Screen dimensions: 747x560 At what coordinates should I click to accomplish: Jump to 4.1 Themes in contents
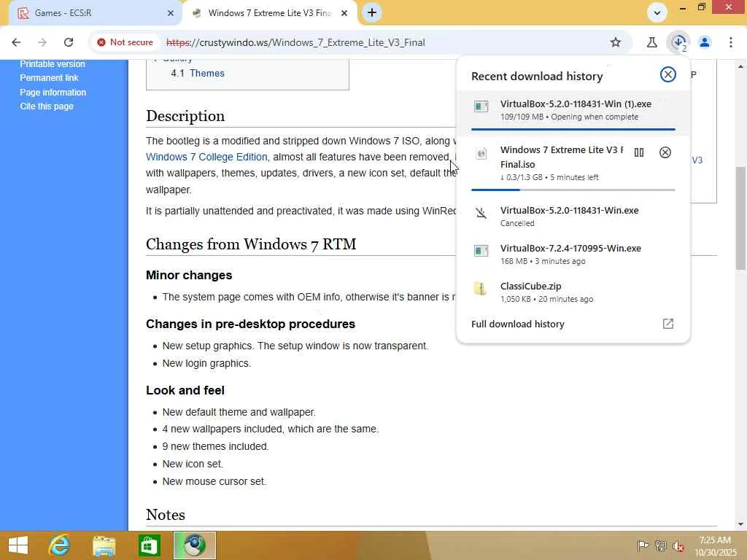[x=198, y=74]
